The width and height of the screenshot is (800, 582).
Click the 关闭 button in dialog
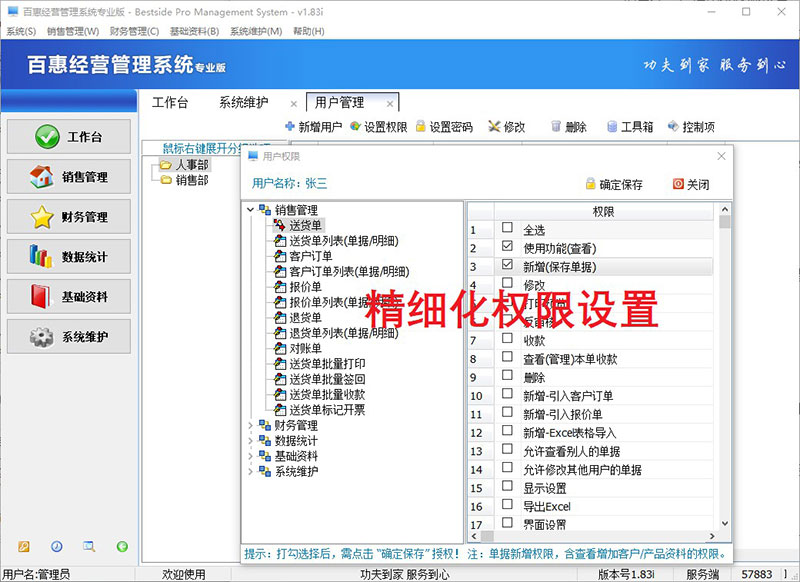(x=691, y=184)
